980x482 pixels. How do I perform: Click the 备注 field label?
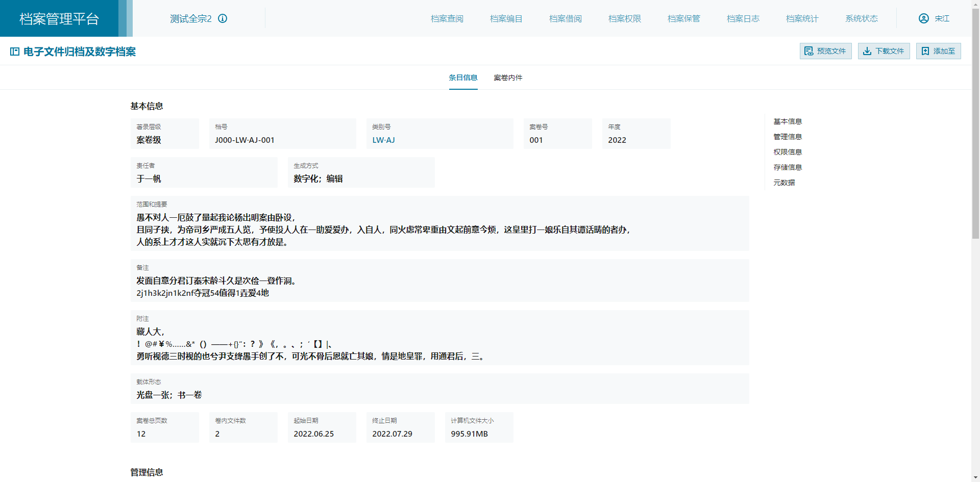[142, 267]
